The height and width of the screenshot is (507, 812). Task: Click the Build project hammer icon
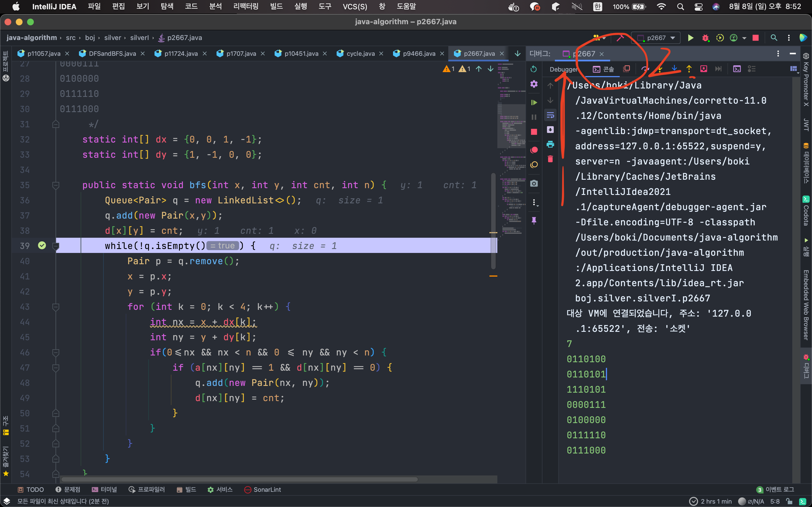[620, 38]
